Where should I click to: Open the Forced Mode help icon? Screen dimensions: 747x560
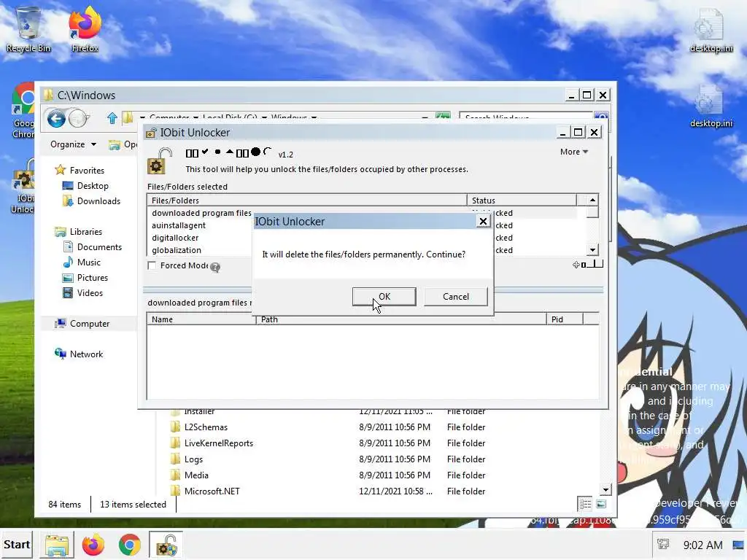coord(215,267)
